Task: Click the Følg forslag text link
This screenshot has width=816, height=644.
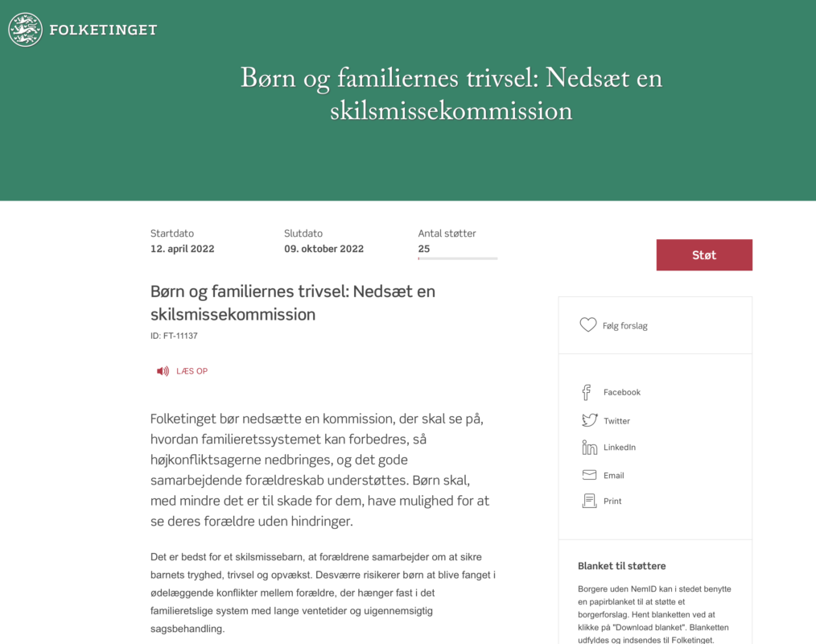Action: [625, 326]
